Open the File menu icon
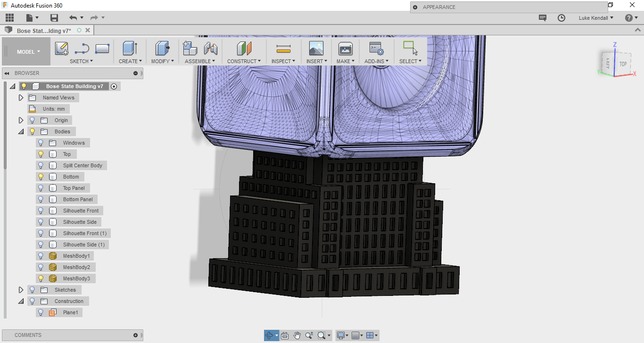Screen dimensions: 644x343 (x=32, y=18)
